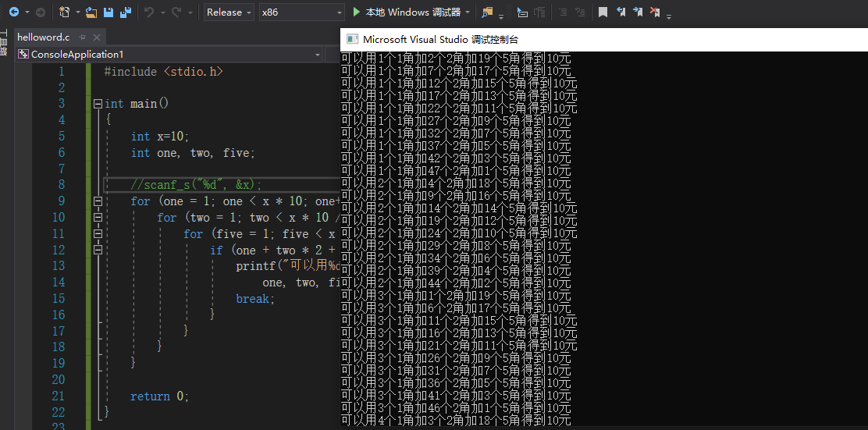Save the current file with Save icon
The height and width of the screenshot is (430, 868).
point(109,12)
